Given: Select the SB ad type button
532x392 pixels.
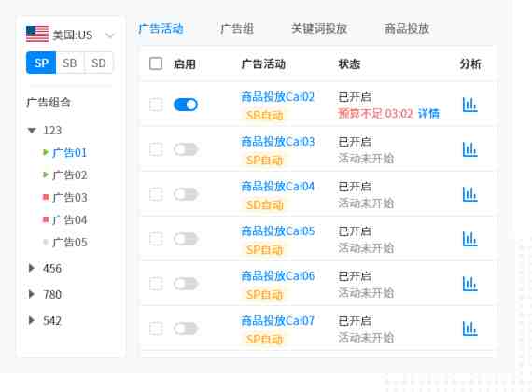Looking at the screenshot, I should 70,63.
